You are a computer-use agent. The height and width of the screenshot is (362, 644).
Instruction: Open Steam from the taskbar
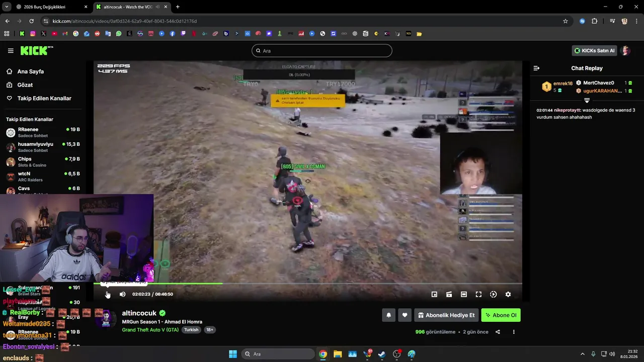click(x=382, y=354)
